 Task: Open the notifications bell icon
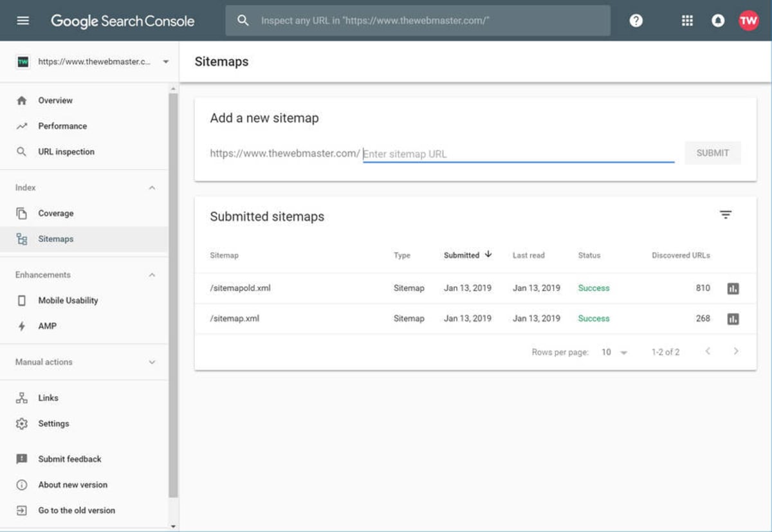718,21
